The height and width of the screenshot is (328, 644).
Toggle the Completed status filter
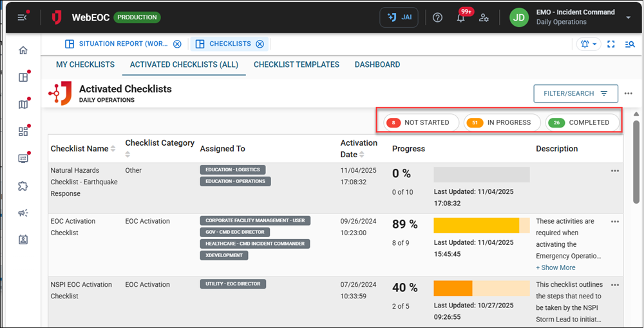pos(582,122)
